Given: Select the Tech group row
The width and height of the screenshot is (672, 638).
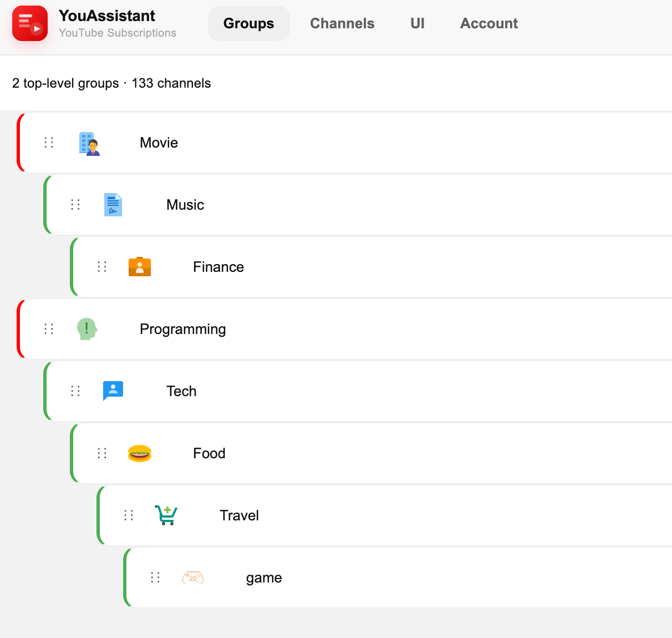Looking at the screenshot, I should pos(358,391).
